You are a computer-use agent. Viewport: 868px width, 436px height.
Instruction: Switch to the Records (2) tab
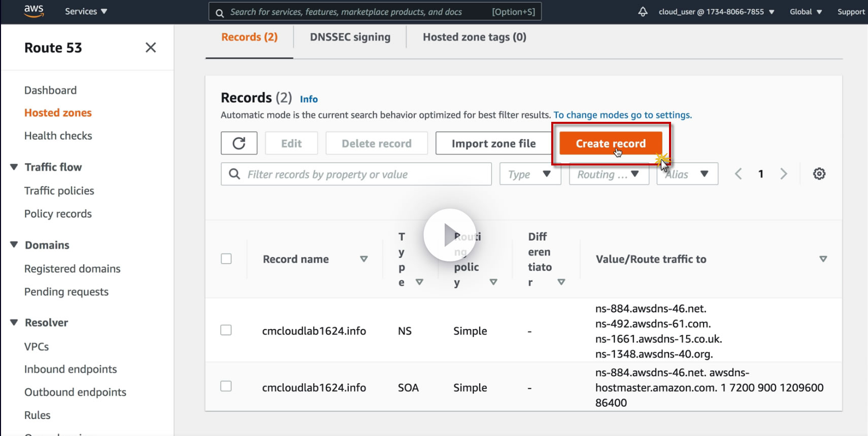coord(249,37)
